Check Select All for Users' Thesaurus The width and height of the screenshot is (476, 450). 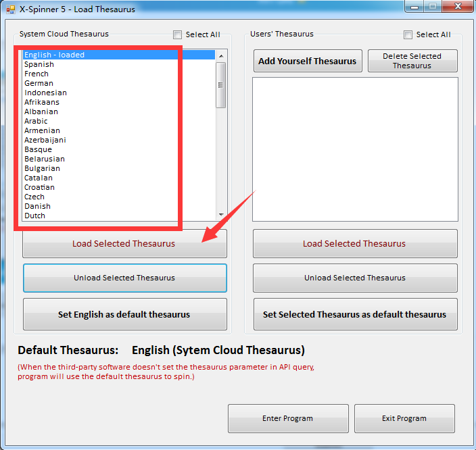tap(408, 35)
